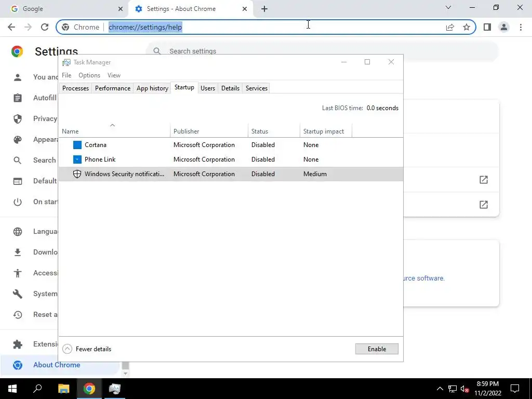Sort startup list by Publisher column

pos(209,131)
